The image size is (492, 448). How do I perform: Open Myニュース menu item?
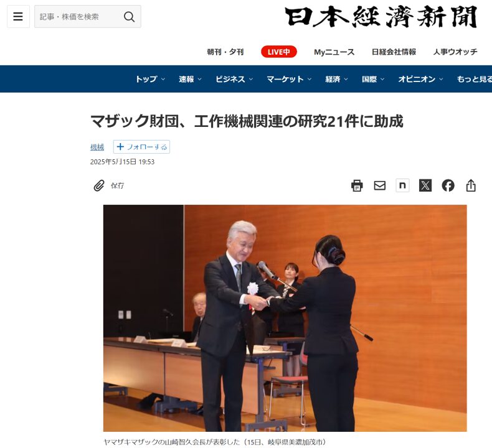pos(334,52)
